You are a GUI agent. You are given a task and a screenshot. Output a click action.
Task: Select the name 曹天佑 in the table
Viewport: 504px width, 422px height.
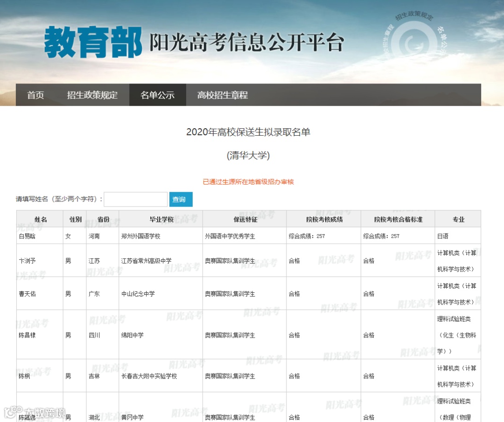click(27, 294)
